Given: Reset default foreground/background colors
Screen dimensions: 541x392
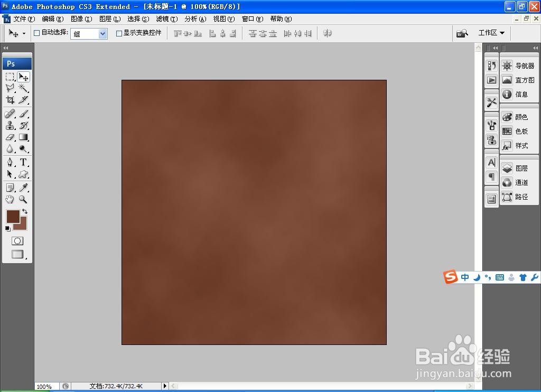Looking at the screenshot, I should tap(7, 228).
